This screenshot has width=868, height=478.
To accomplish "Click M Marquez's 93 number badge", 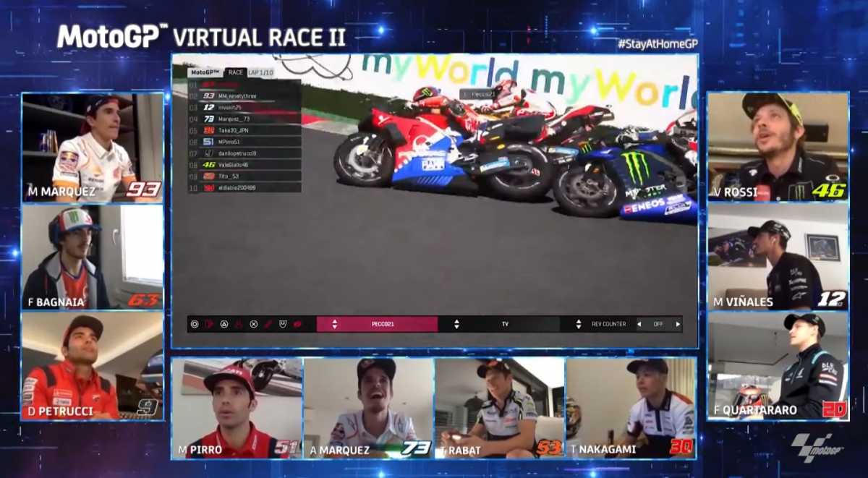I will [x=142, y=189].
